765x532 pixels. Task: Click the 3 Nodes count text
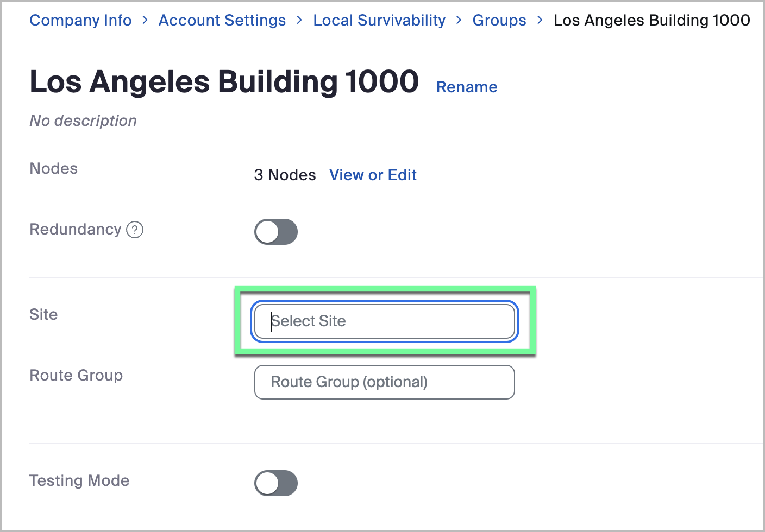point(285,175)
